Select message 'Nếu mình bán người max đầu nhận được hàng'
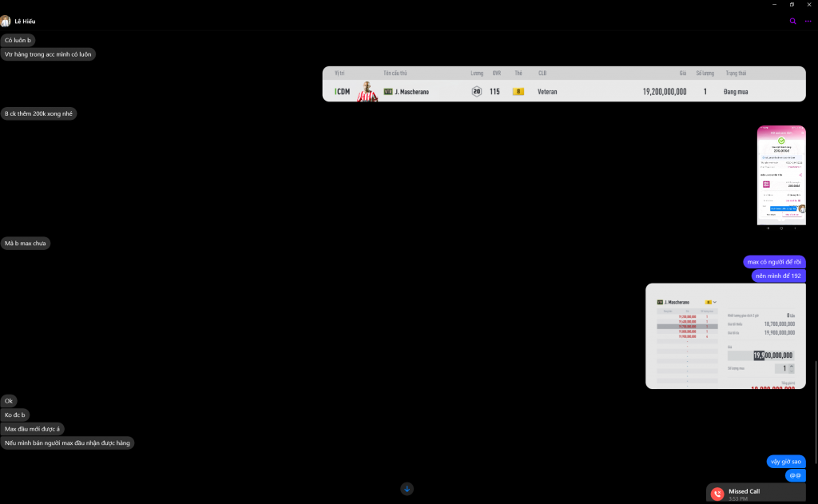Image resolution: width=818 pixels, height=504 pixels. click(x=67, y=443)
